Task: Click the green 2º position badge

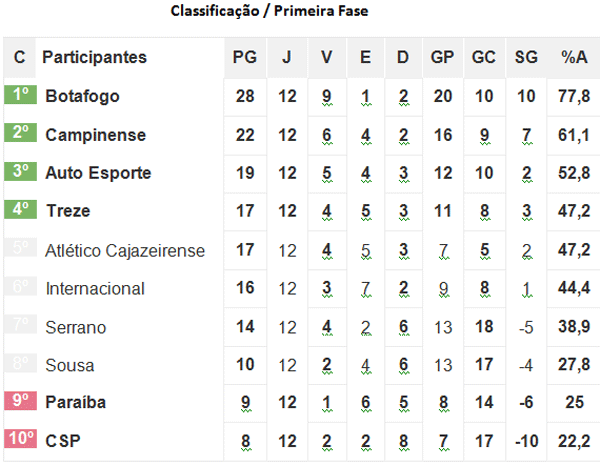Action: click(x=20, y=134)
